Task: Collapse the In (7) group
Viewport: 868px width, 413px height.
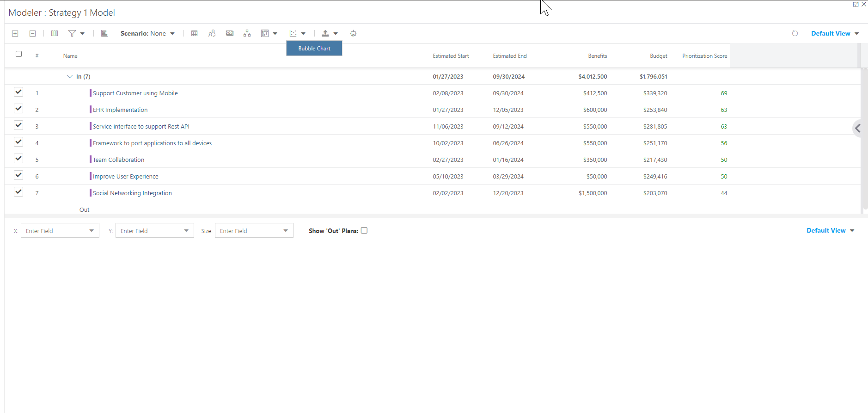Action: pyautogui.click(x=70, y=76)
